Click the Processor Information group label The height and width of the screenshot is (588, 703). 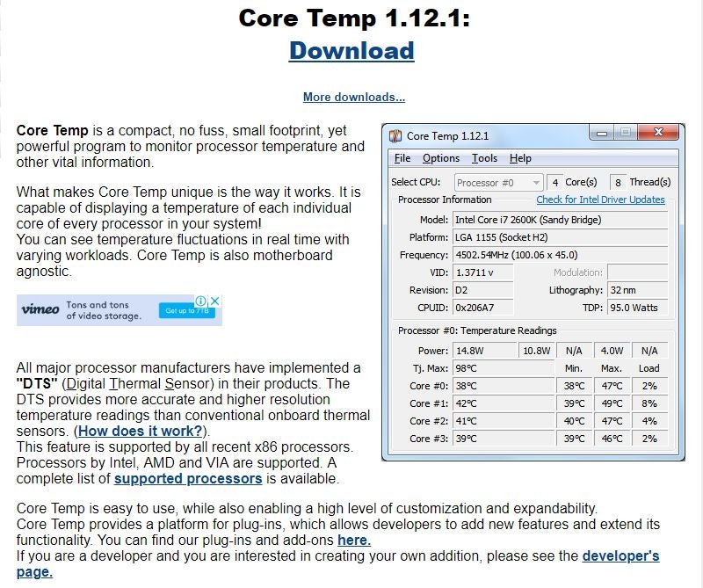coord(445,200)
